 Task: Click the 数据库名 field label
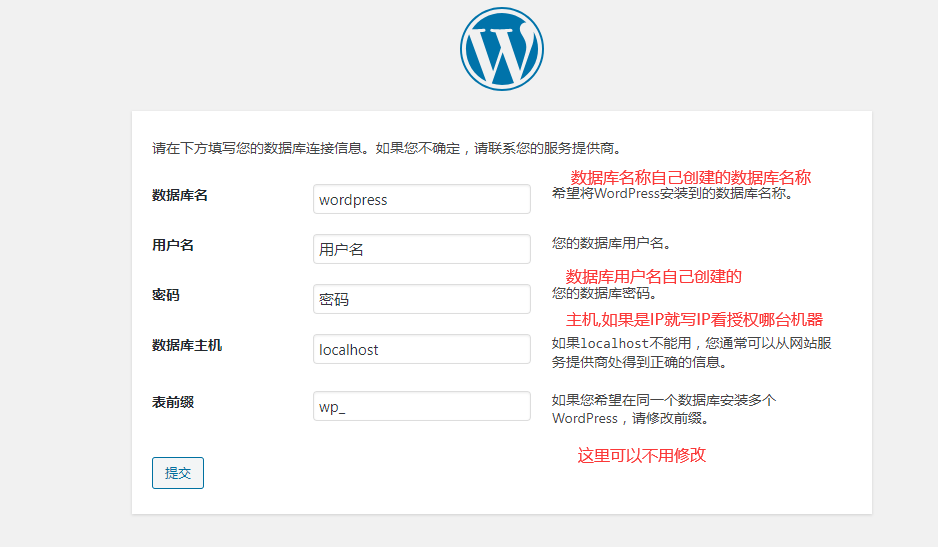point(179,195)
